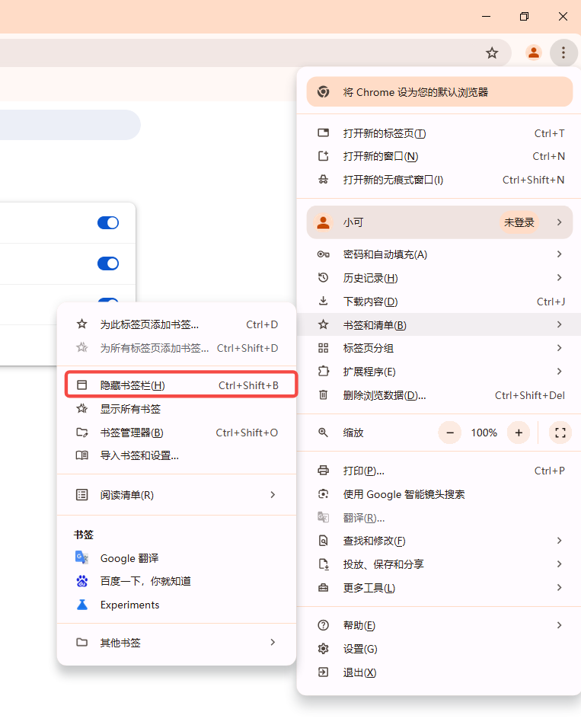581x728 pixels.
Task: Toggle the second blue switch on the page
Action: pyautogui.click(x=108, y=263)
